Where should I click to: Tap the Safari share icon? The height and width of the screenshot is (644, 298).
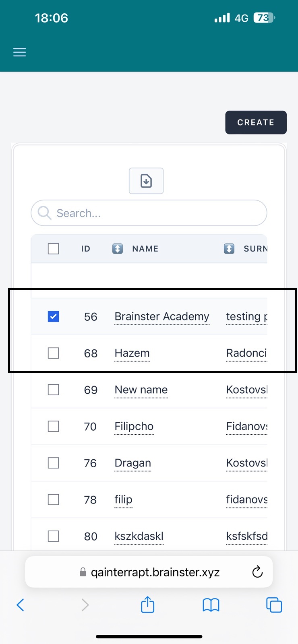pos(147,605)
